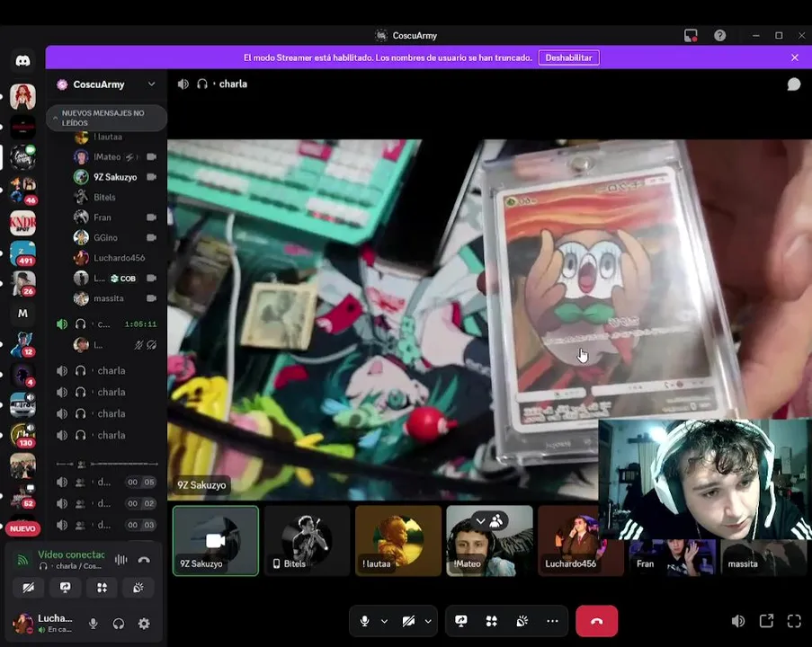Screen dimensions: 812x647
Task: Select Luchardo456 in voice user list
Action: [x=115, y=258]
